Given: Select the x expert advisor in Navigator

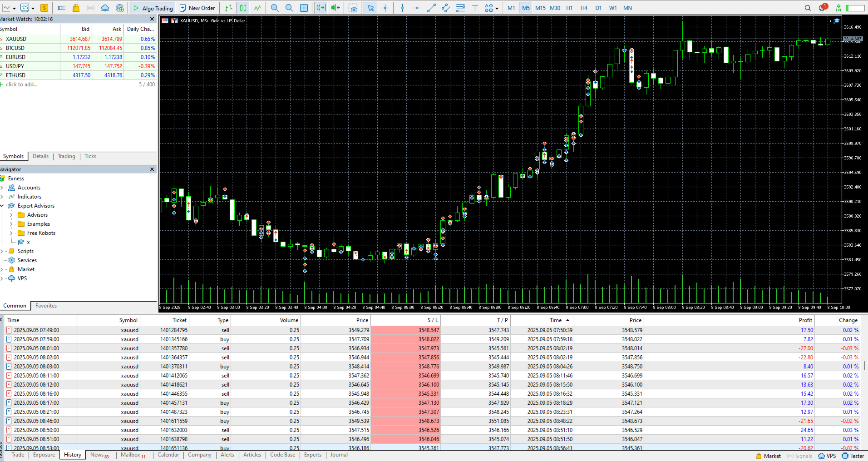Looking at the screenshot, I should [28, 242].
